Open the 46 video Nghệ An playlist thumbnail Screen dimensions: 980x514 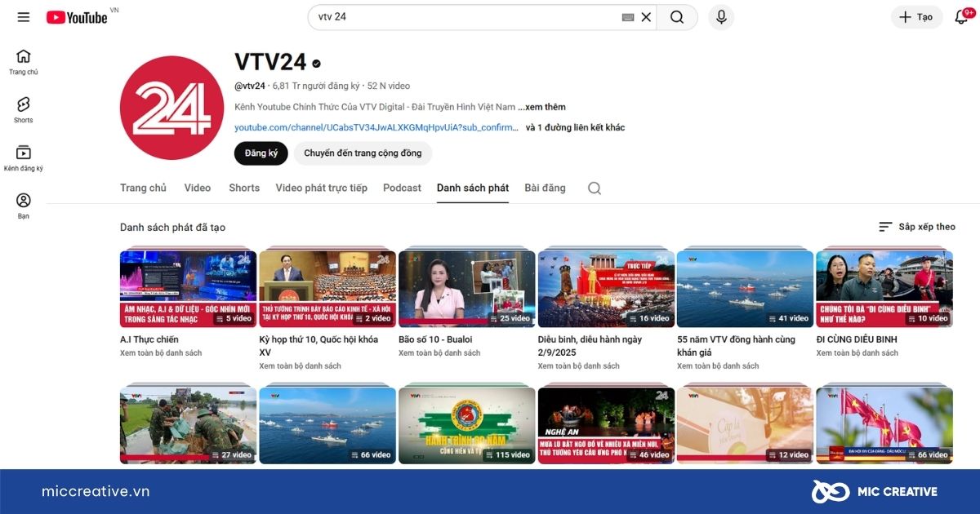(x=606, y=425)
